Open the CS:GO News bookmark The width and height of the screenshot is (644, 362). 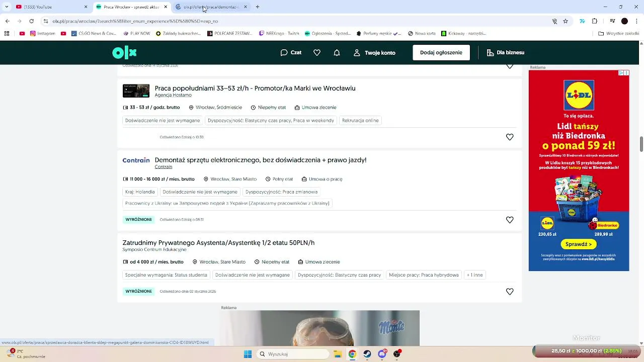tap(94, 34)
